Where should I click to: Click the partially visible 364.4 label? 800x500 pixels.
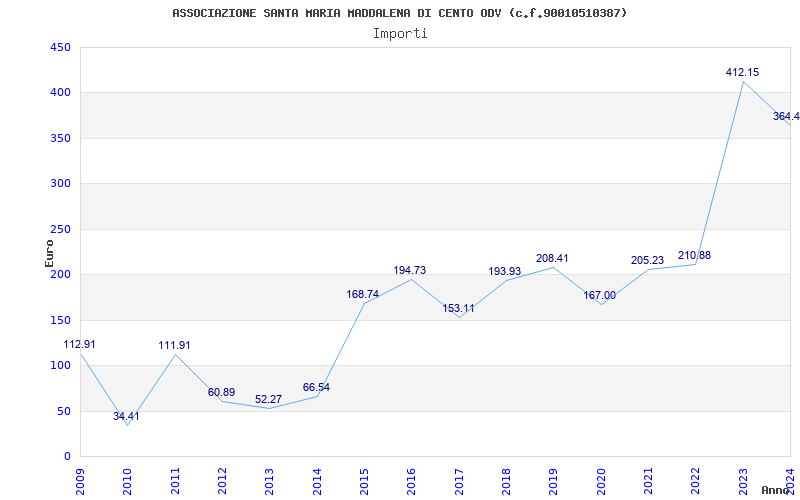click(786, 116)
